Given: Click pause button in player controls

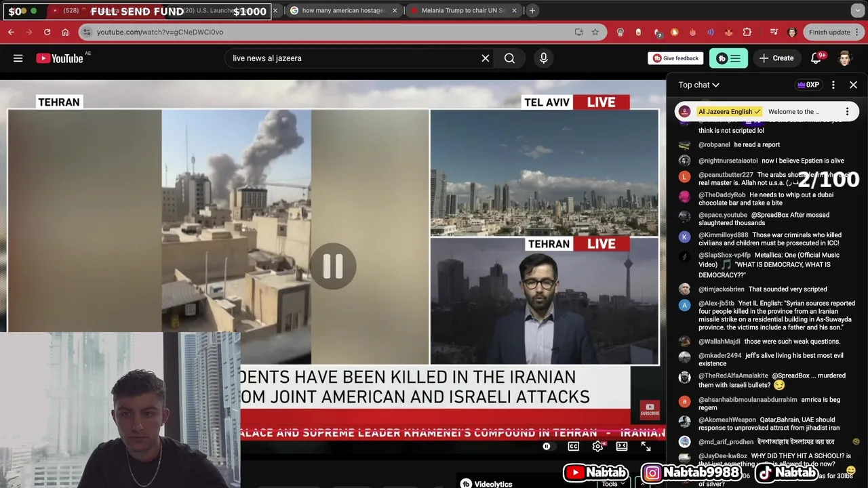Looking at the screenshot, I should pyautogui.click(x=547, y=446).
